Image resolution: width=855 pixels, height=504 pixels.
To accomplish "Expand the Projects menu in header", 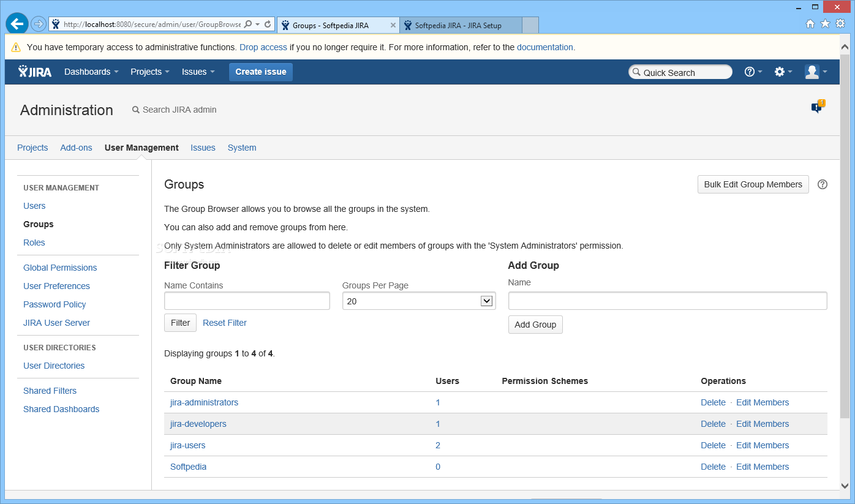I will (150, 72).
